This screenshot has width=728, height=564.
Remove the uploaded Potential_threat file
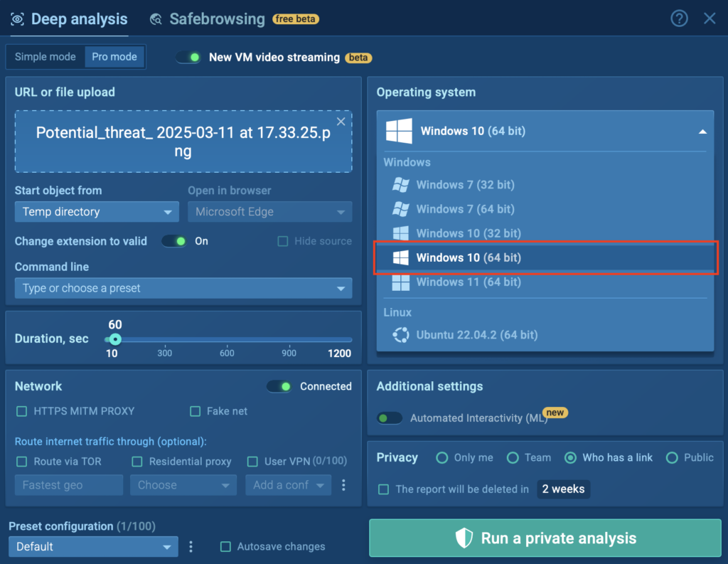341,122
